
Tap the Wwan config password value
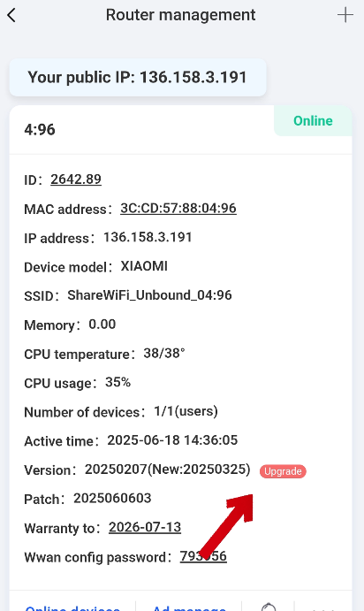click(203, 556)
